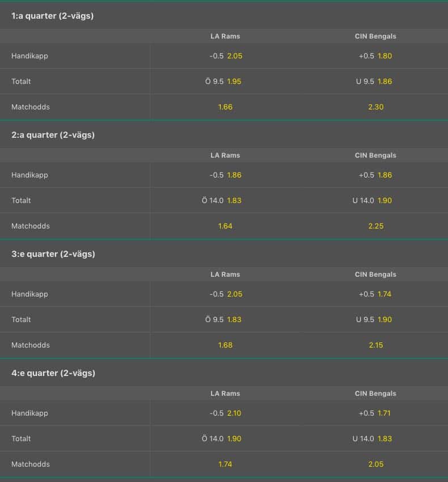
Task: Pick 1st quarter over 9.5 at 1.95
Action: [x=225, y=82]
